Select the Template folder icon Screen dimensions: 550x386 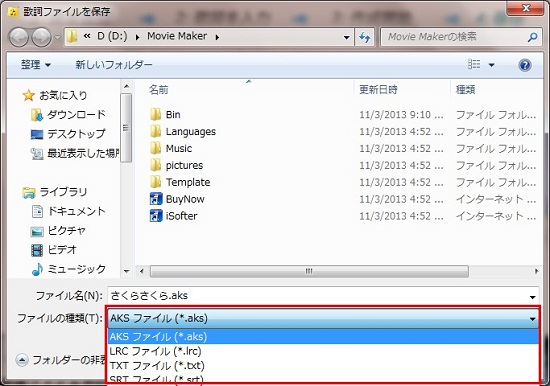[155, 182]
